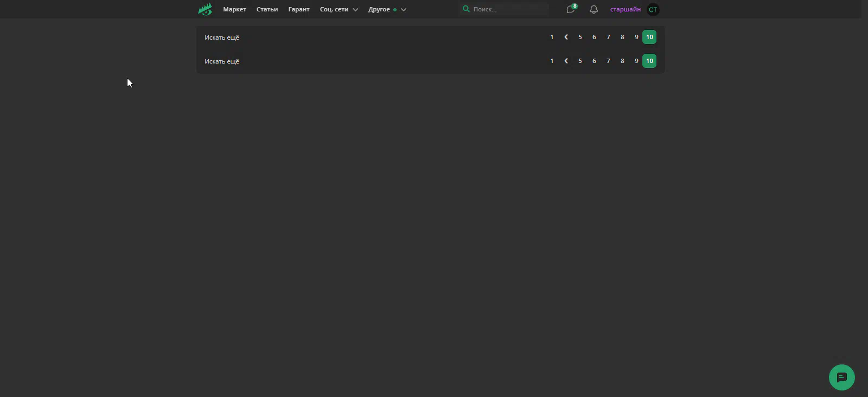Click the СТ user avatar
The height and width of the screenshot is (397, 868).
pos(653,10)
